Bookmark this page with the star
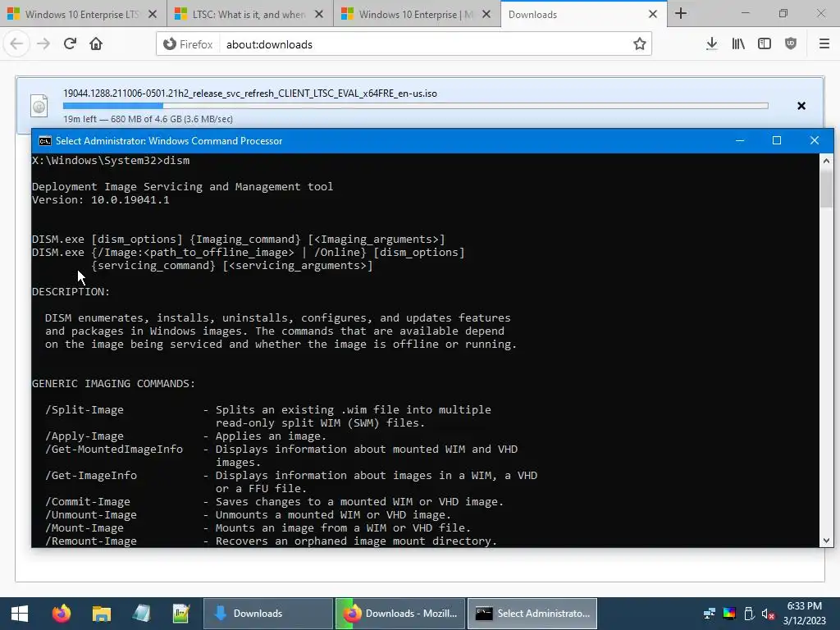The height and width of the screenshot is (630, 840). [639, 44]
